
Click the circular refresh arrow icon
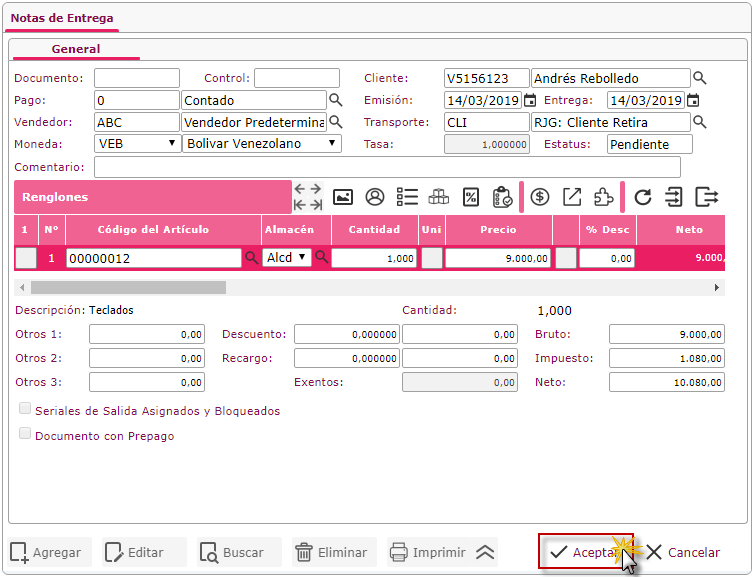tap(643, 197)
